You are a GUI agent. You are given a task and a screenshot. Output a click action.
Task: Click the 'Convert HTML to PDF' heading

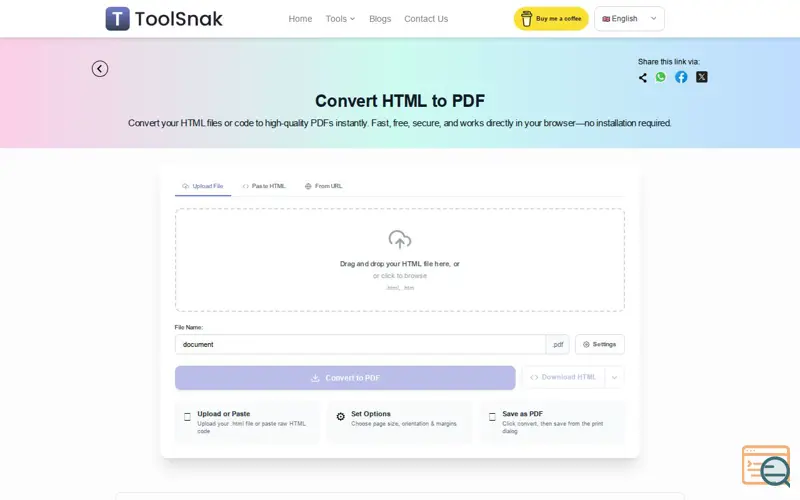[399, 101]
